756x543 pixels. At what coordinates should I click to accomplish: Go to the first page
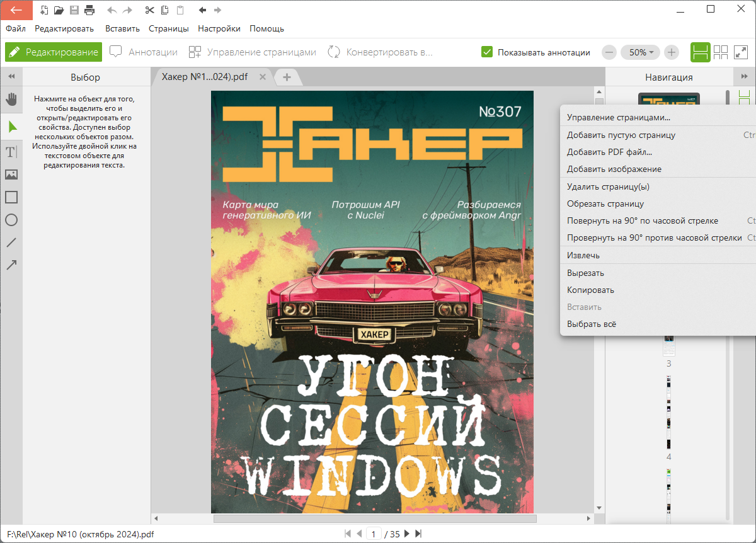click(x=348, y=534)
